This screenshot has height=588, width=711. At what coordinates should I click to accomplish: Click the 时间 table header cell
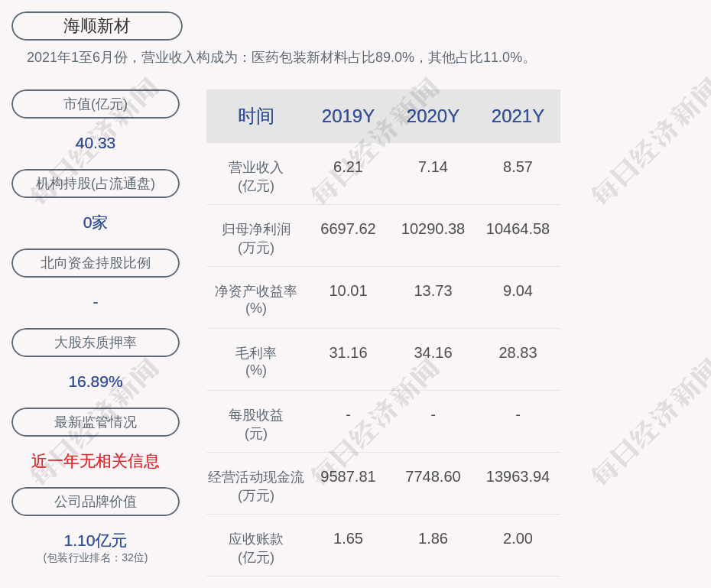tap(256, 116)
